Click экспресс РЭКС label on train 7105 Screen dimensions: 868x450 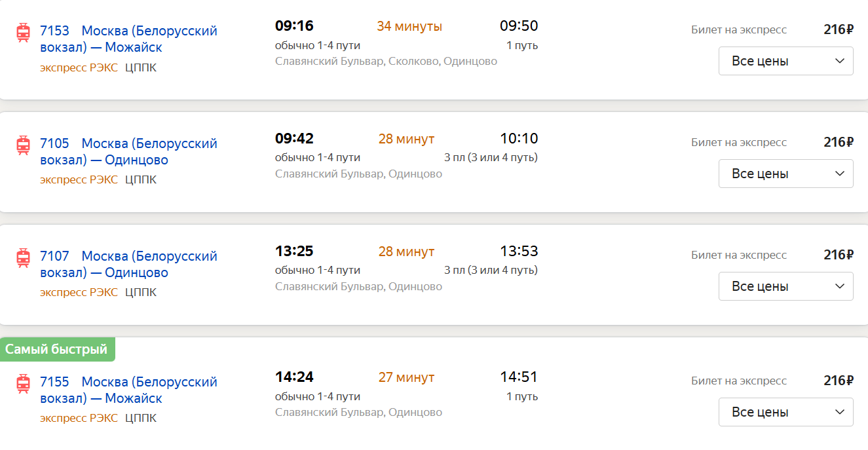coord(79,179)
